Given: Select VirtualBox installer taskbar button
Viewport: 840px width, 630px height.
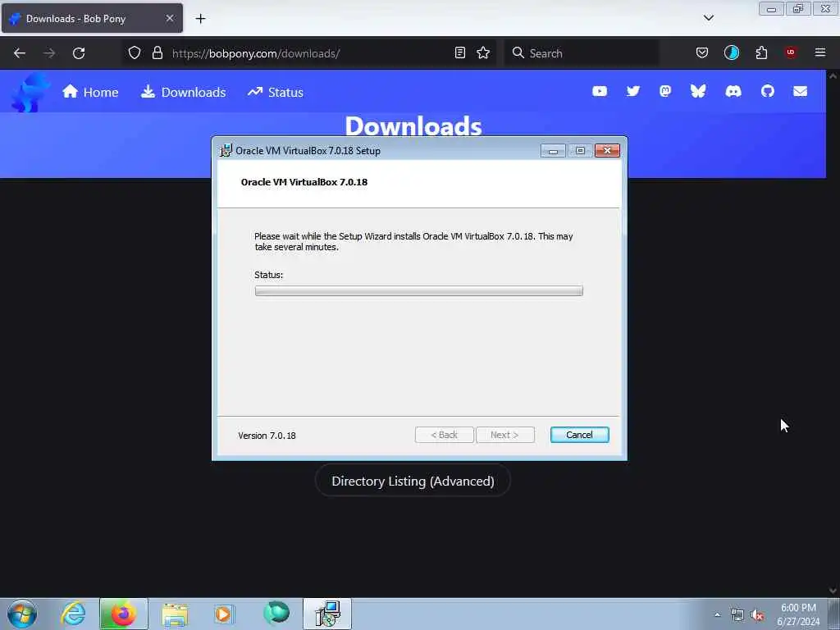Looking at the screenshot, I should [327, 614].
